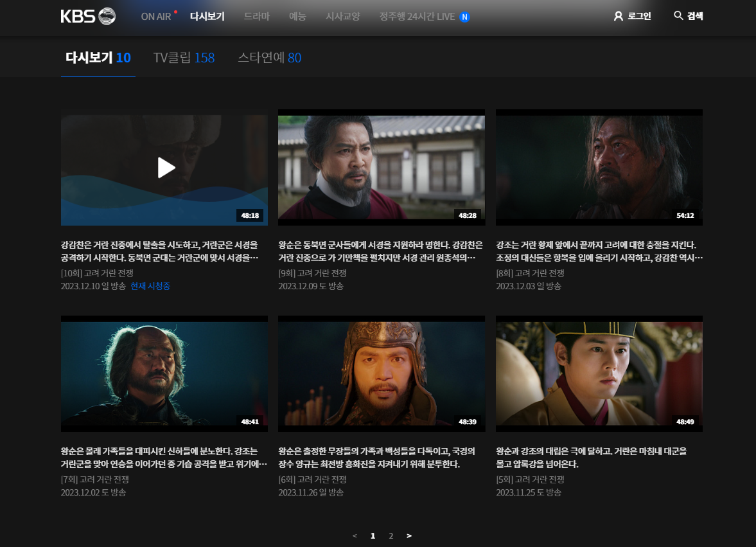This screenshot has width=756, height=547.
Task: Click the 2023.11.26 일 방송 date
Action: coord(311,492)
